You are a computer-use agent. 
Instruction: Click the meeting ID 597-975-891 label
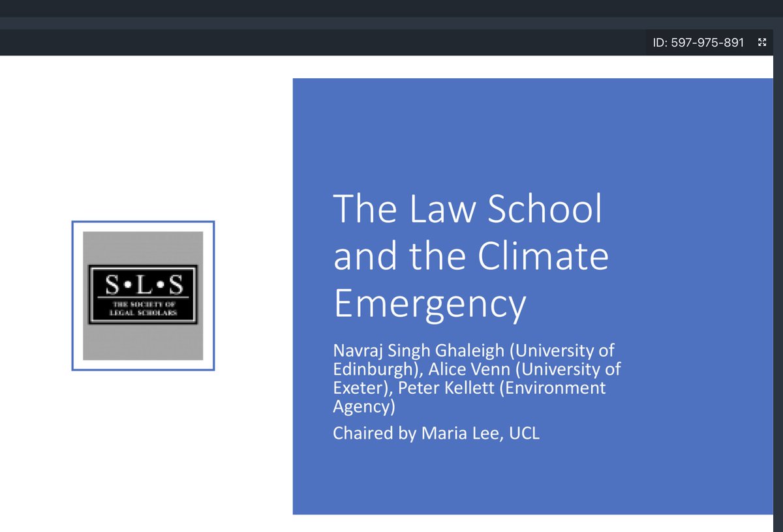(698, 42)
